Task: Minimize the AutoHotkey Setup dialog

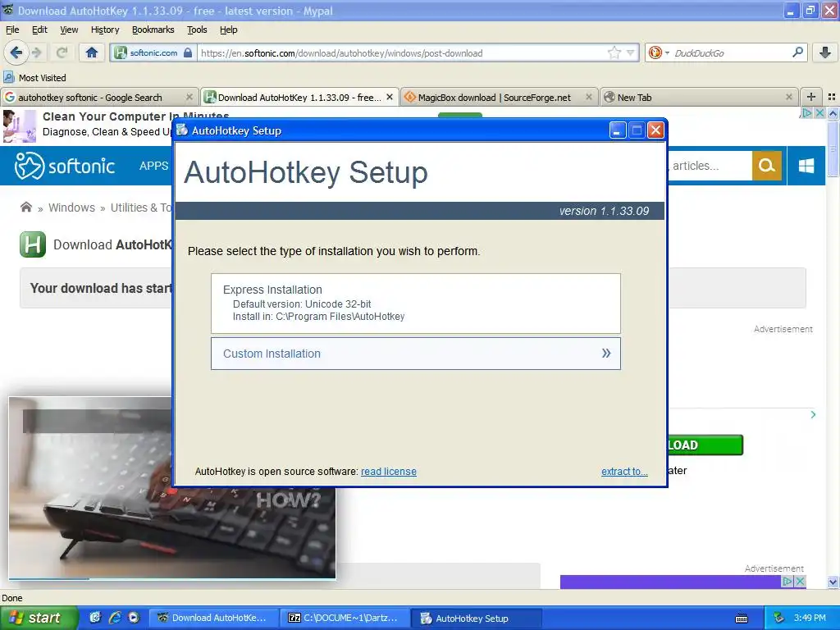Action: (x=617, y=130)
